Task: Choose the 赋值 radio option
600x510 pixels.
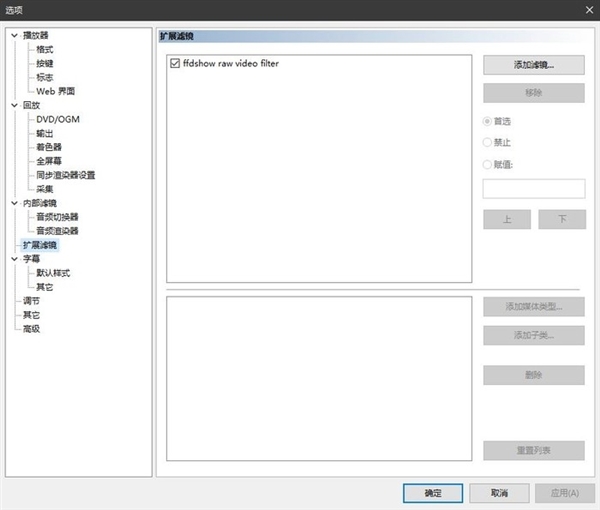Action: 488,164
